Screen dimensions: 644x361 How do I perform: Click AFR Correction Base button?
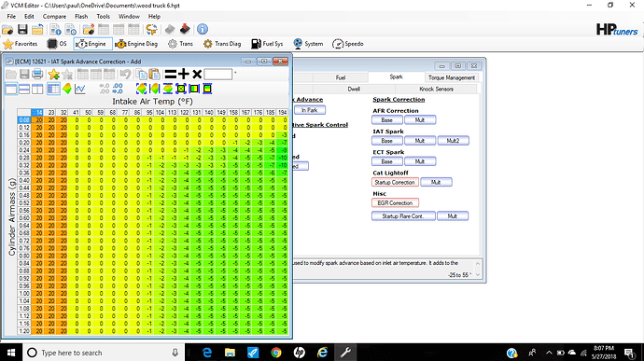tap(387, 120)
